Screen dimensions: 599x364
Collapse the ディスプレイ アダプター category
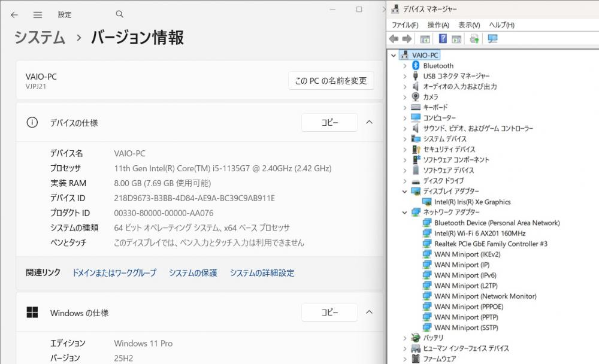pos(404,192)
